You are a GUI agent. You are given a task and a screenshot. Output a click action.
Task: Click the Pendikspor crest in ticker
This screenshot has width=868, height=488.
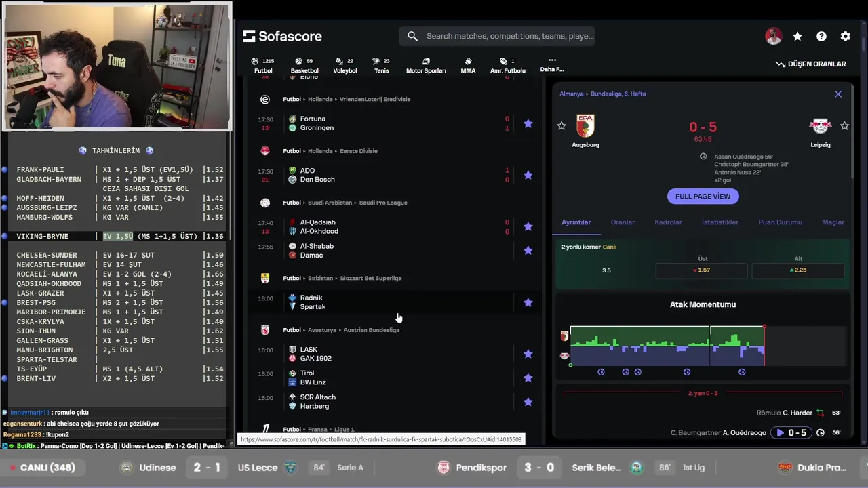pos(443,468)
